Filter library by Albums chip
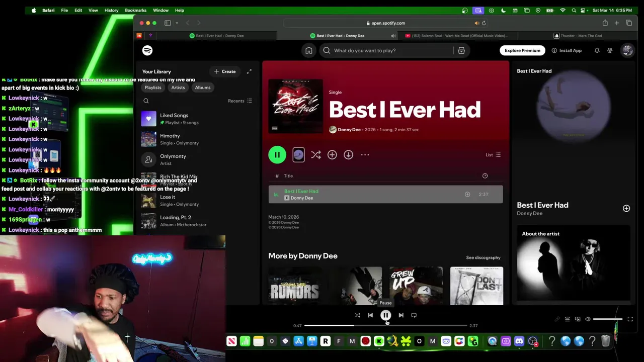The image size is (644, 362). point(203,87)
